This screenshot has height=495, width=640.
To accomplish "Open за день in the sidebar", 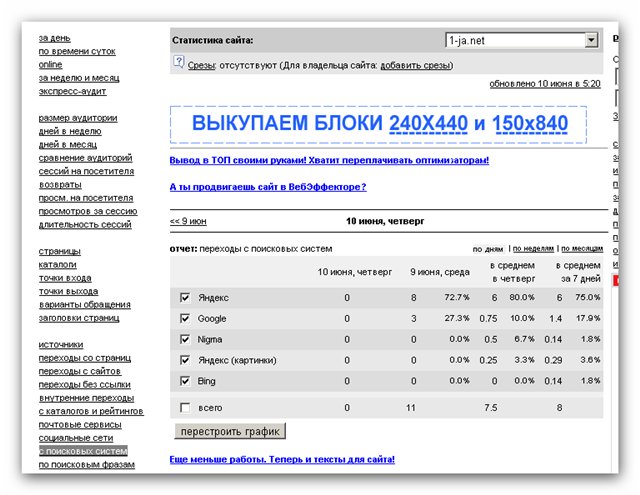I will pyautogui.click(x=54, y=38).
